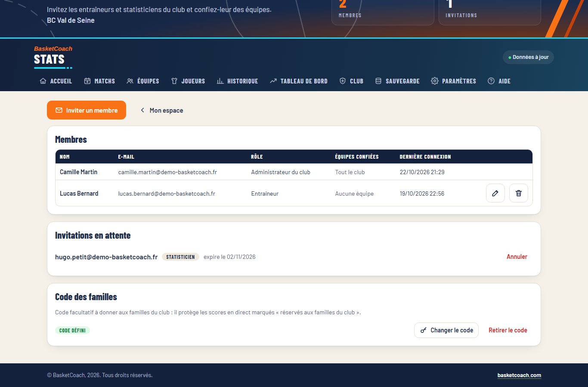Click the trend arrow icon of Tableau de bord

(x=273, y=81)
